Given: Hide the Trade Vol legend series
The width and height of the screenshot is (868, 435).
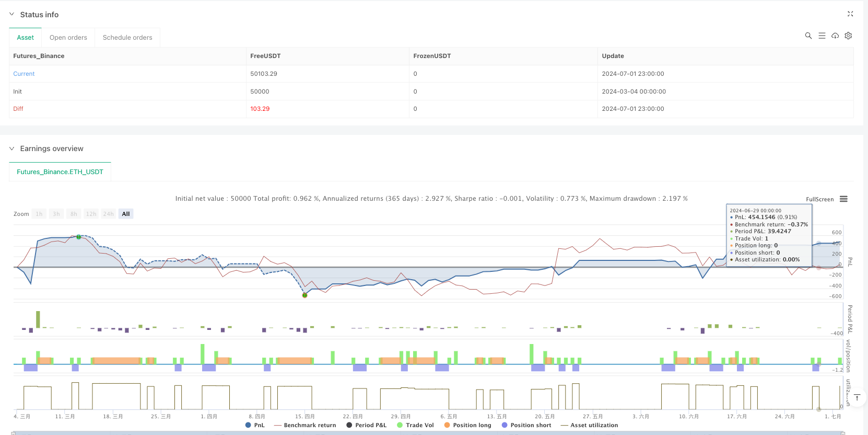Looking at the screenshot, I should pyautogui.click(x=415, y=425).
